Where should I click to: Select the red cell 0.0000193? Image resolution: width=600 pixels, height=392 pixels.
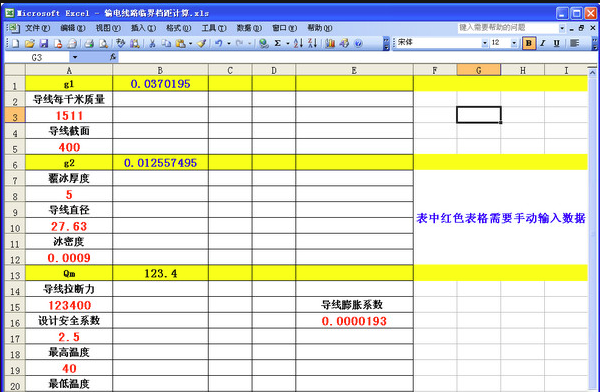coord(354,321)
